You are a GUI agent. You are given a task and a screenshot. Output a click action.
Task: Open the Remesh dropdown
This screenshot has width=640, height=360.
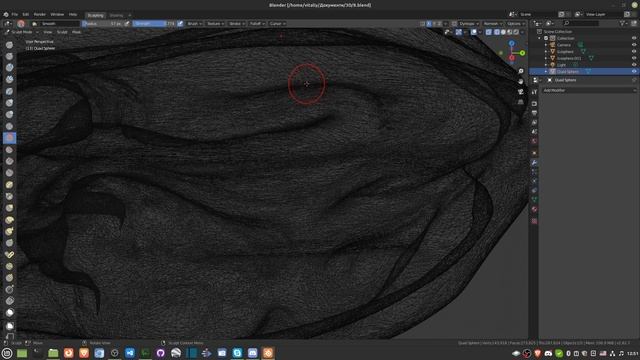[x=492, y=24]
